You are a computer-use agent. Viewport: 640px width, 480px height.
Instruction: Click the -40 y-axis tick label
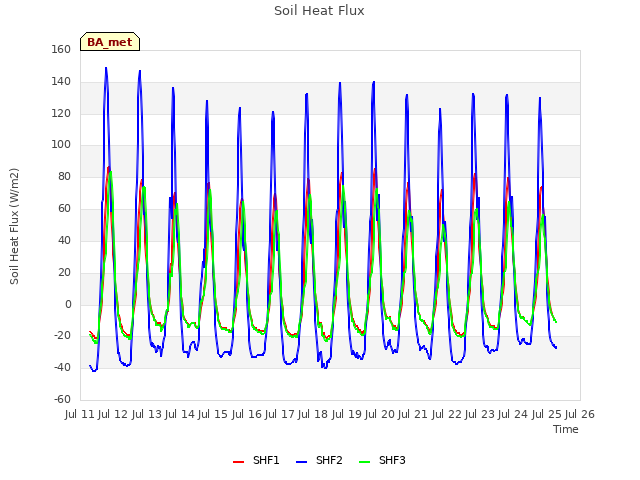pos(62,367)
